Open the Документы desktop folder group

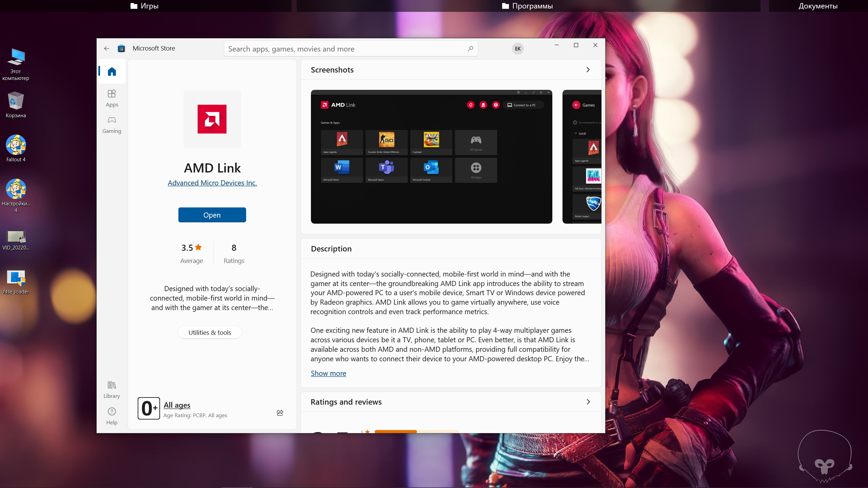click(x=818, y=6)
